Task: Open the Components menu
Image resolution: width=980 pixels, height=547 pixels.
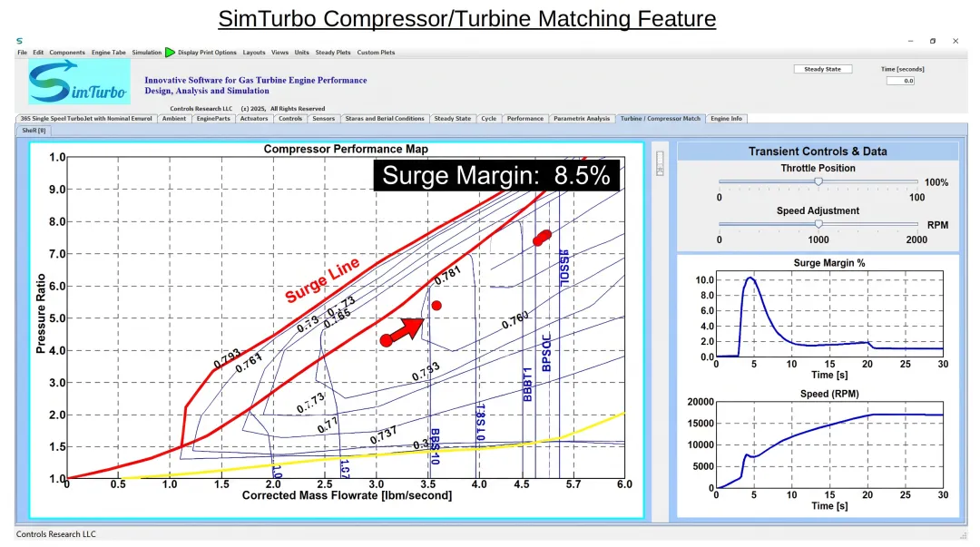Action: click(x=67, y=53)
